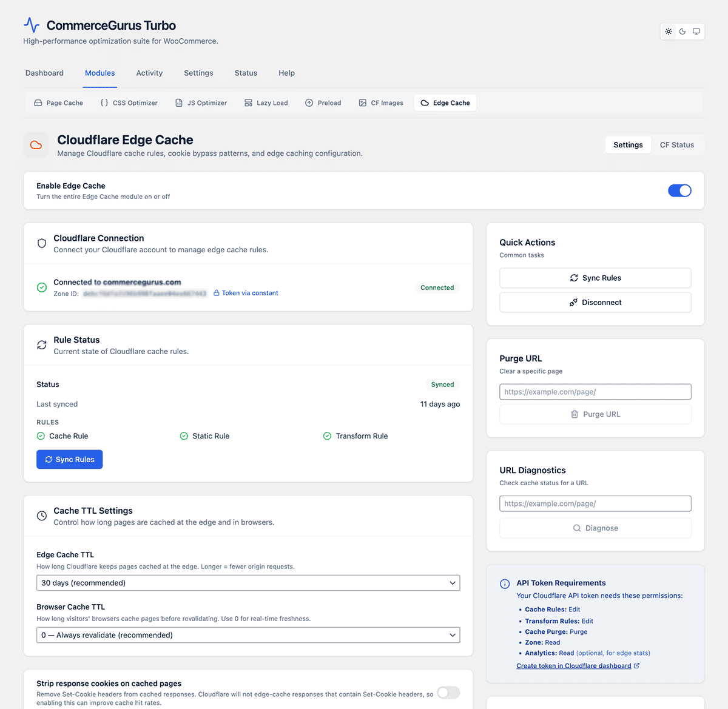Go to the Dashboard tab

coord(44,73)
